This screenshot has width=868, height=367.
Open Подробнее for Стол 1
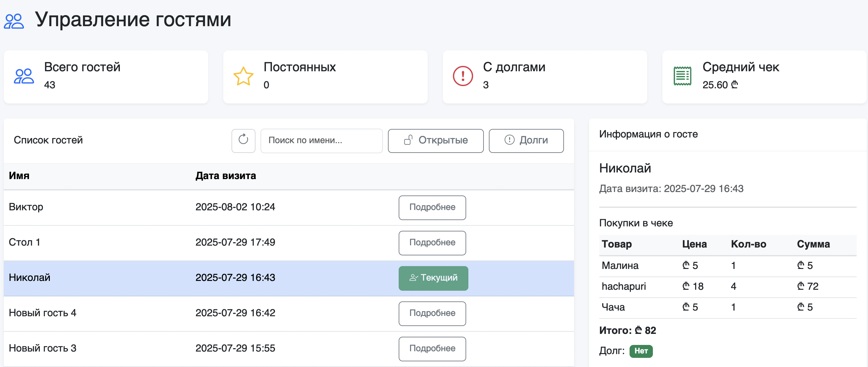point(432,243)
